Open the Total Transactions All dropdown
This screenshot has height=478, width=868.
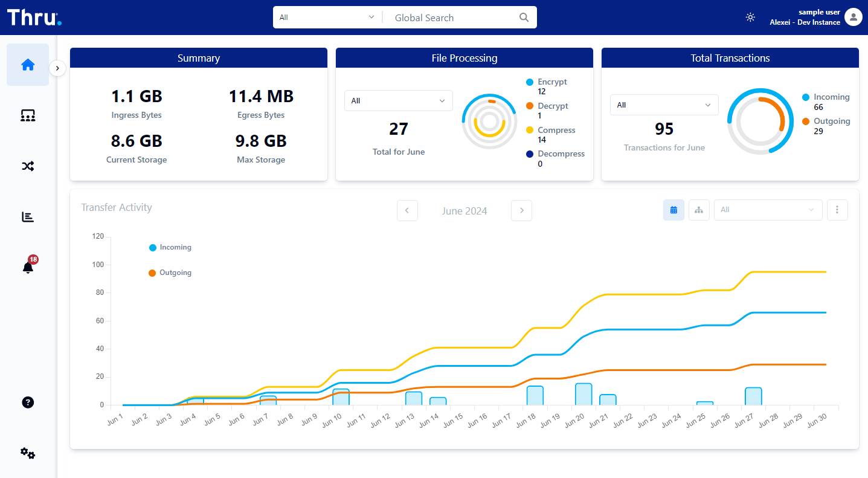(x=664, y=105)
